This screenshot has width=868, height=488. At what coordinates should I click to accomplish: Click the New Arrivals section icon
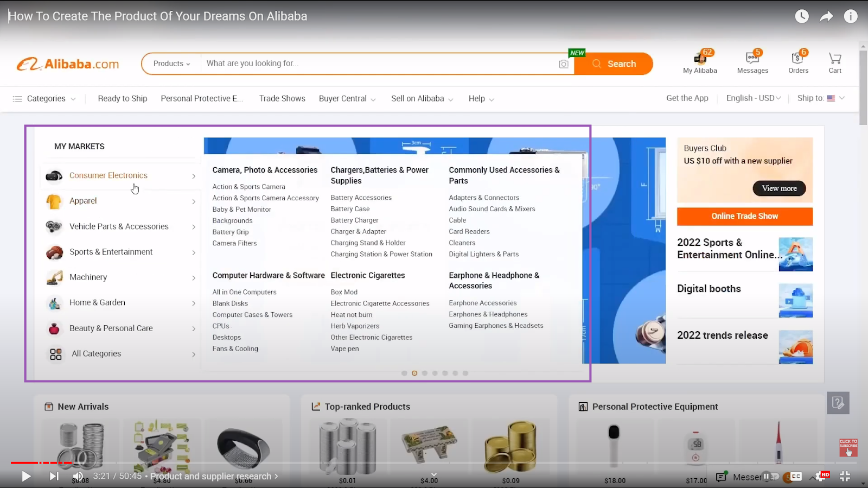tap(48, 407)
